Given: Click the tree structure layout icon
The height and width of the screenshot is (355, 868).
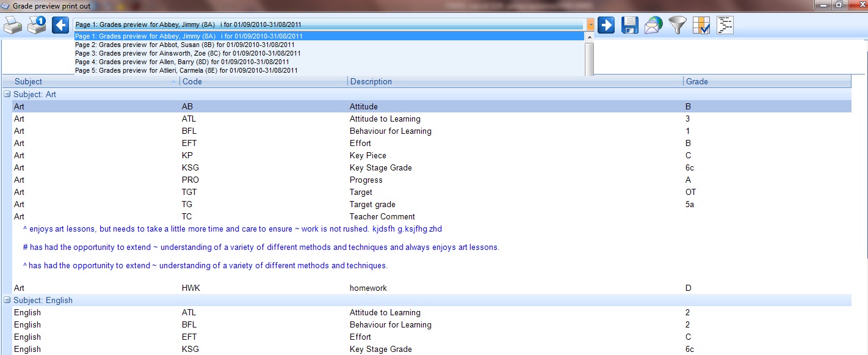Looking at the screenshot, I should coord(725,25).
